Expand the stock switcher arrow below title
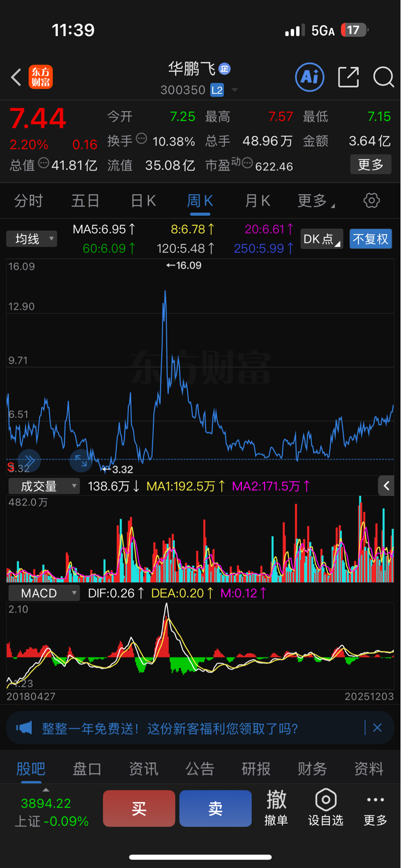Image resolution: width=401 pixels, height=868 pixels. click(235, 90)
